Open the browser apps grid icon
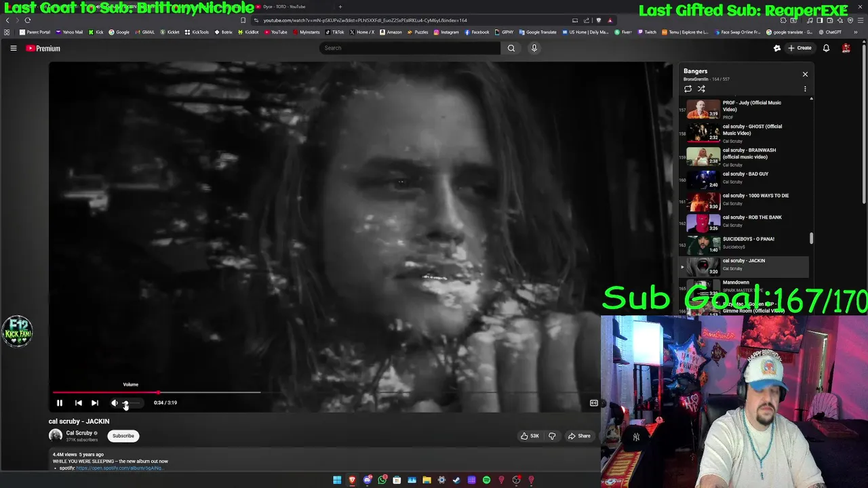Viewport: 868px width, 488px height. tap(7, 32)
